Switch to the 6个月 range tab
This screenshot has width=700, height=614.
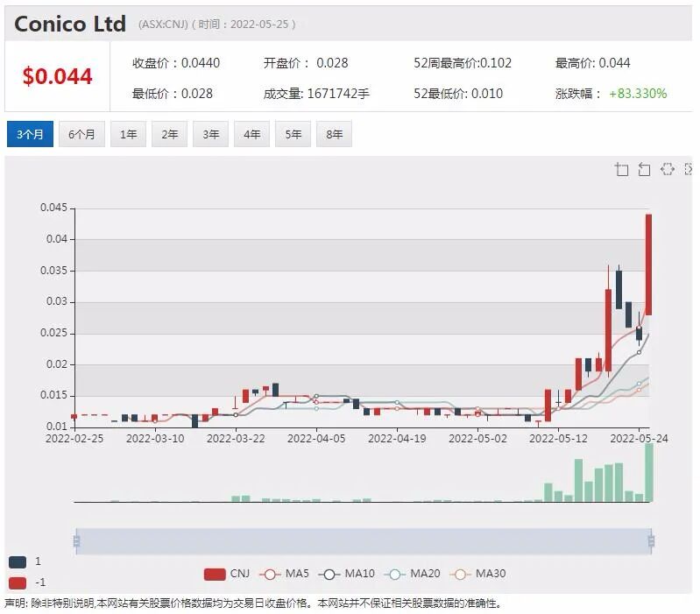coord(81,134)
